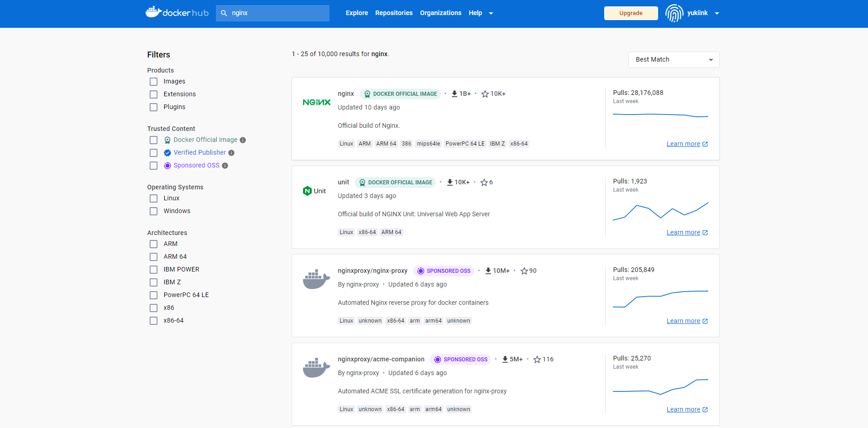Screen dimensions: 868x428
Task: Open the Repositories page
Action: [394, 13]
